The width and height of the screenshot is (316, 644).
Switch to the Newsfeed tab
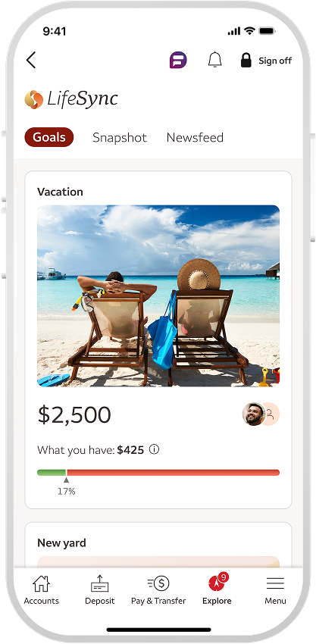click(x=195, y=138)
